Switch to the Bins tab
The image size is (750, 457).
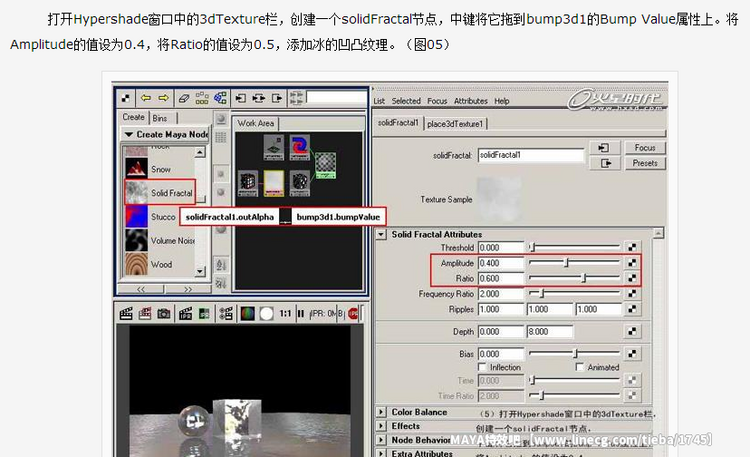tap(160, 118)
